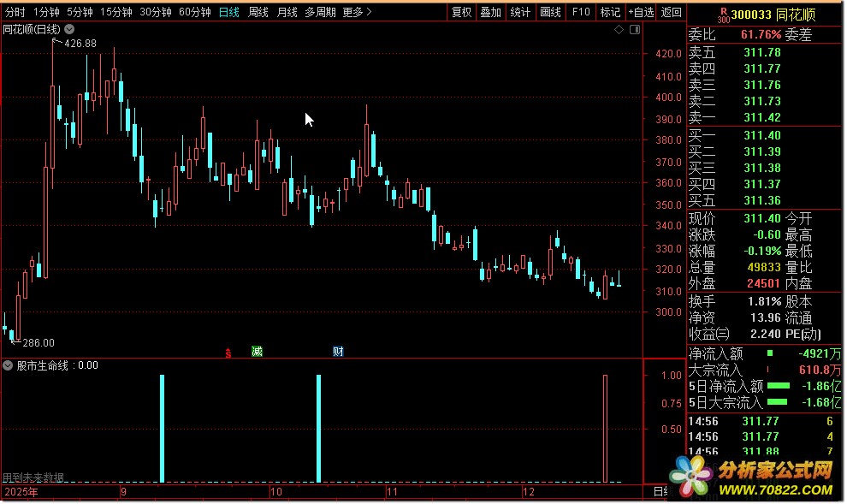Viewport: 847px width, 504px height.
Task: Click the R300 margin badge icon
Action: 723,15
